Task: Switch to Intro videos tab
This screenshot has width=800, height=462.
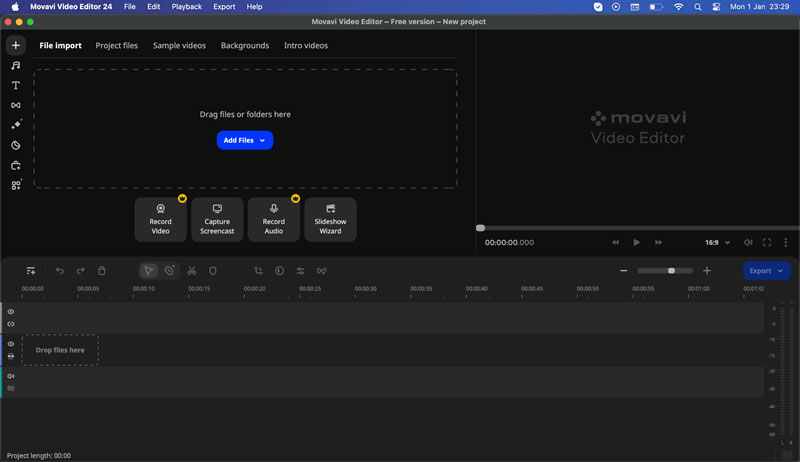Action: 306,45
